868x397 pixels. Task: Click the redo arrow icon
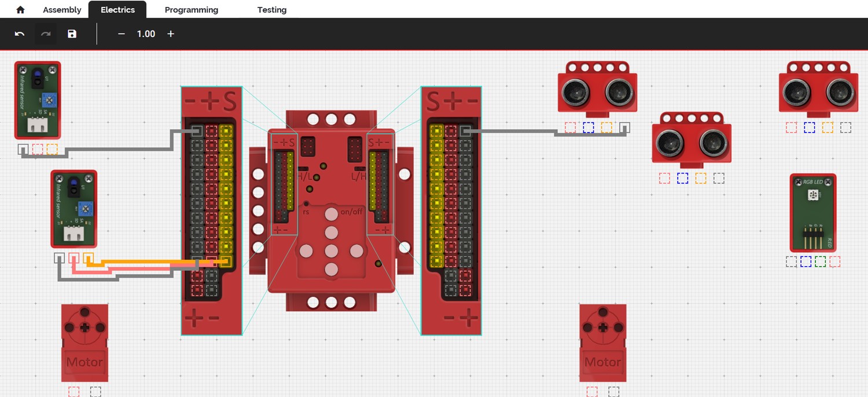(46, 34)
